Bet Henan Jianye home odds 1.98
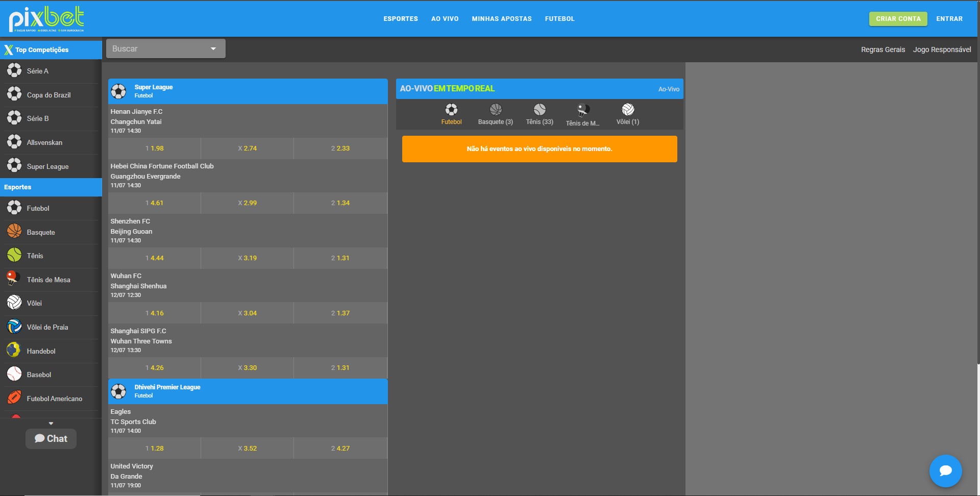The height and width of the screenshot is (496, 980). coord(154,148)
